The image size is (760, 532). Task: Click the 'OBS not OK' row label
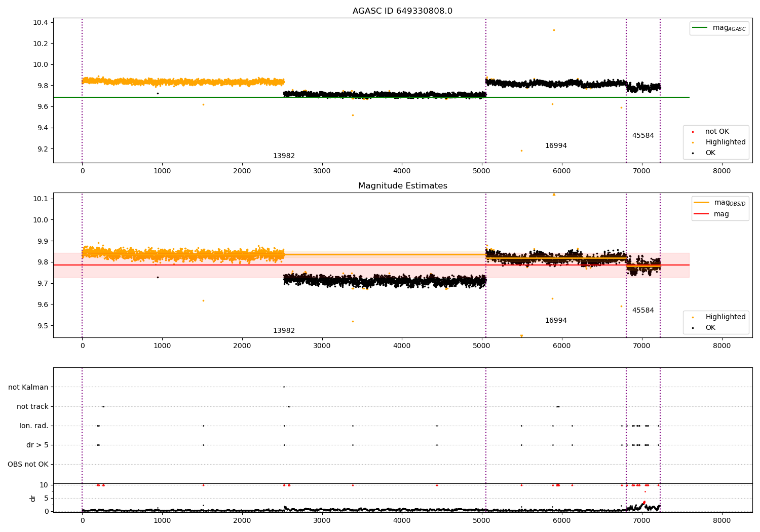tap(28, 464)
